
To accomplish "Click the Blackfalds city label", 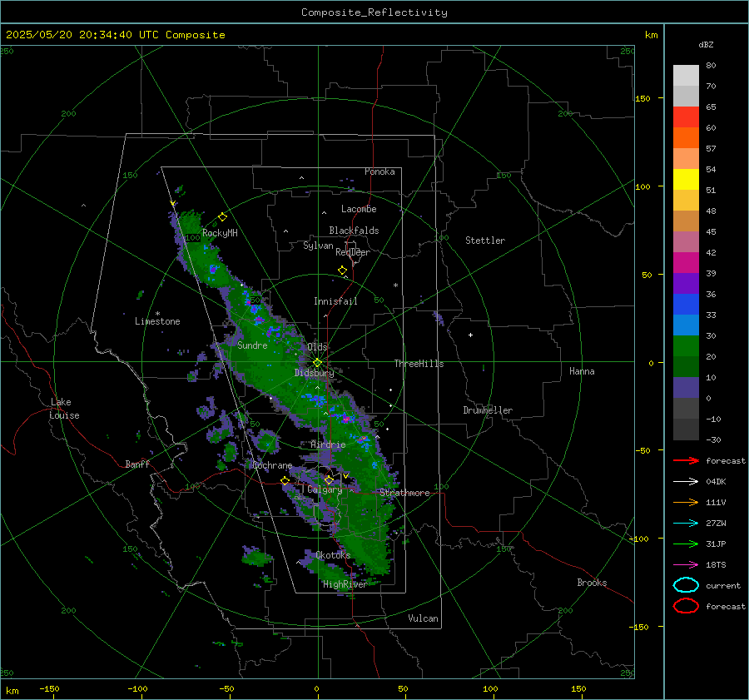I will click(354, 231).
